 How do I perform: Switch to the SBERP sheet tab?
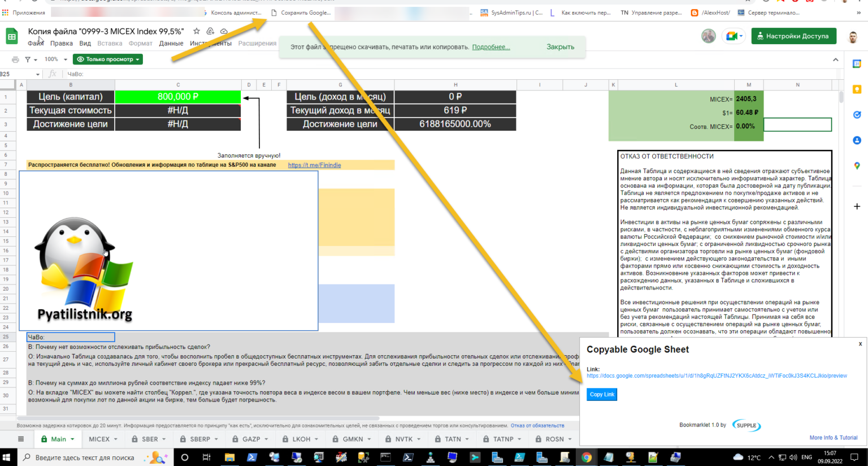pos(200,439)
